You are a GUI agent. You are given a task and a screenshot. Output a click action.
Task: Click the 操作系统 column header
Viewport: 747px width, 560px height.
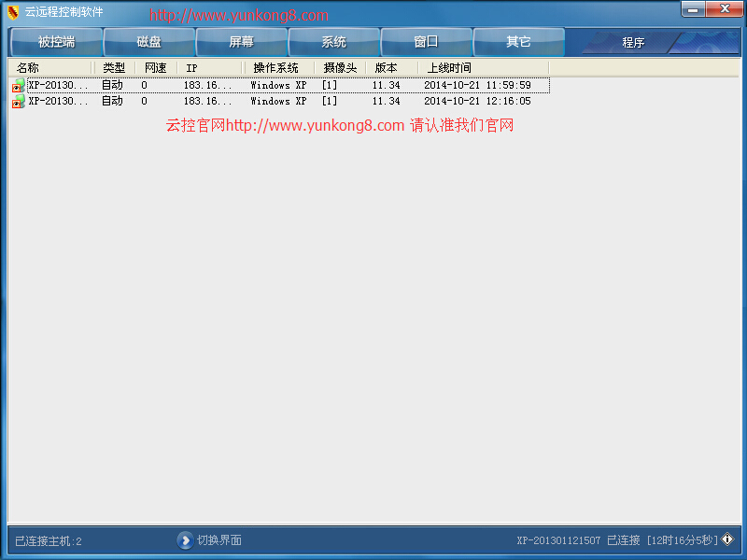279,68
